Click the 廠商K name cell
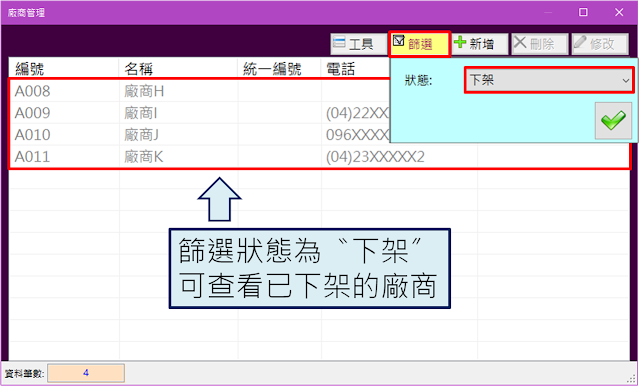The height and width of the screenshot is (386, 639). pos(144,157)
